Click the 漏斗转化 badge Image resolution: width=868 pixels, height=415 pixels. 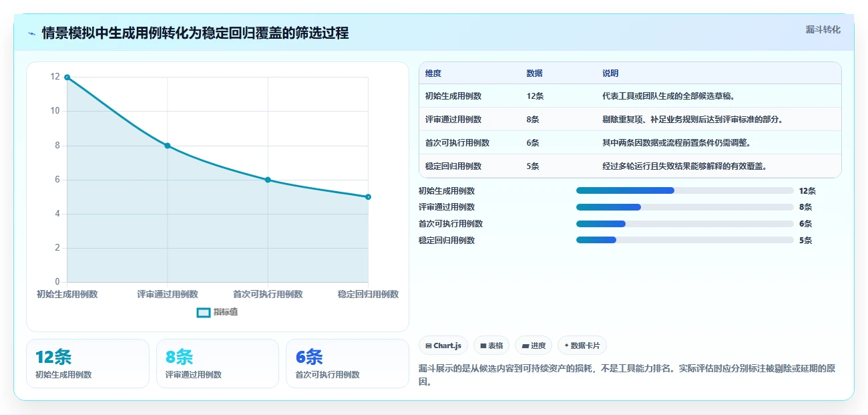(x=823, y=30)
